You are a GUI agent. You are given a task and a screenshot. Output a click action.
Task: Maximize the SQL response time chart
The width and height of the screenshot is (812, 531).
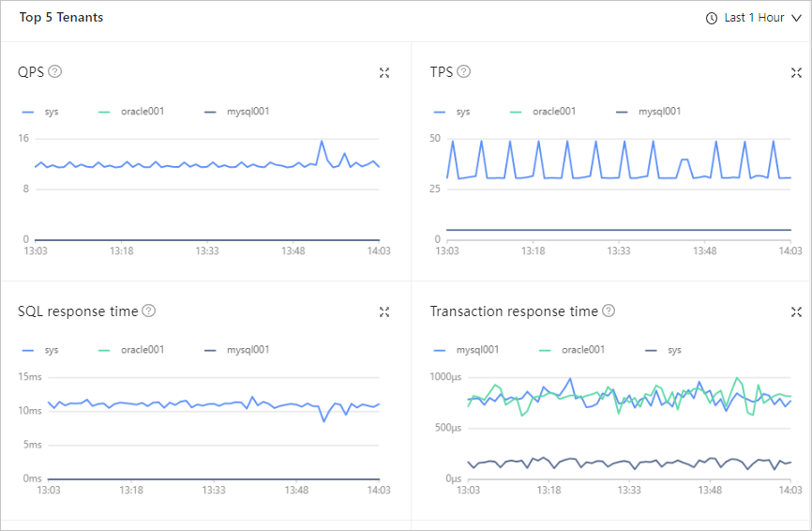click(384, 311)
